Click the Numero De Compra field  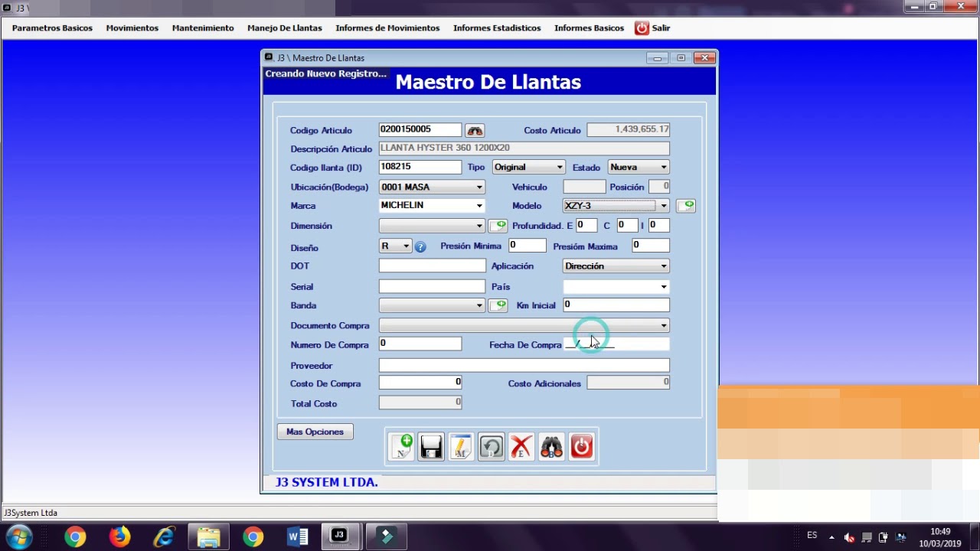[420, 344]
